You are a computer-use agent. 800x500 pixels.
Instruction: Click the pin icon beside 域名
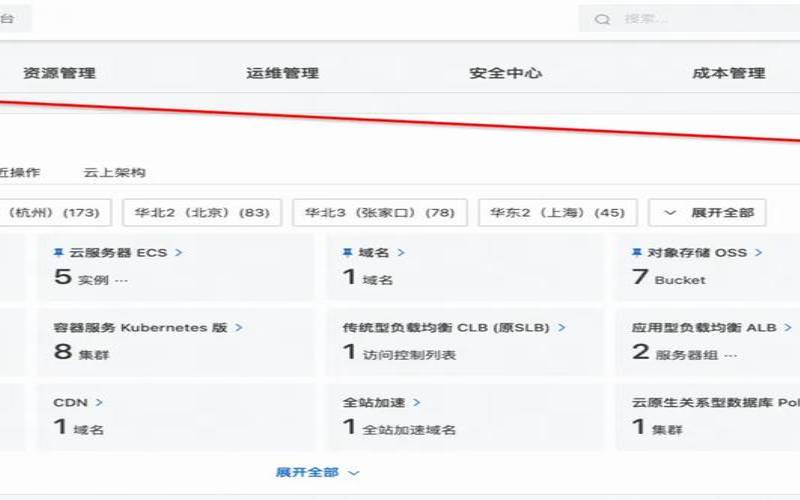pyautogui.click(x=348, y=252)
